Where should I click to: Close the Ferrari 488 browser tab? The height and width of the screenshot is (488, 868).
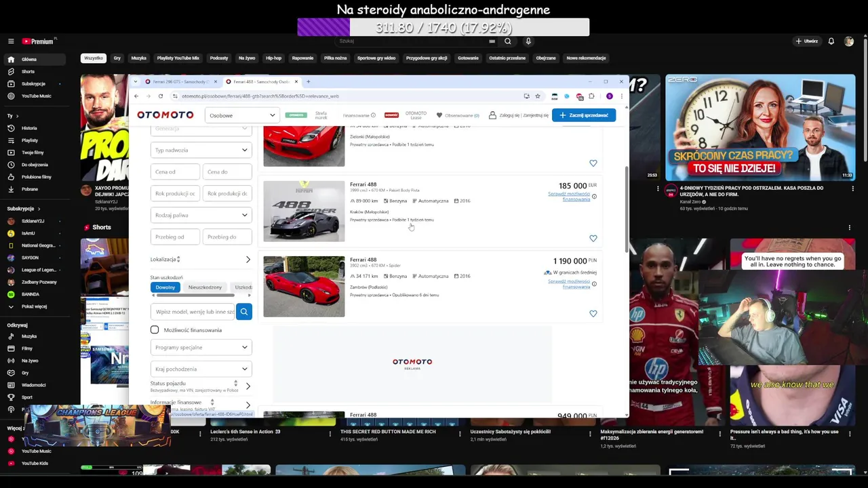(x=296, y=81)
